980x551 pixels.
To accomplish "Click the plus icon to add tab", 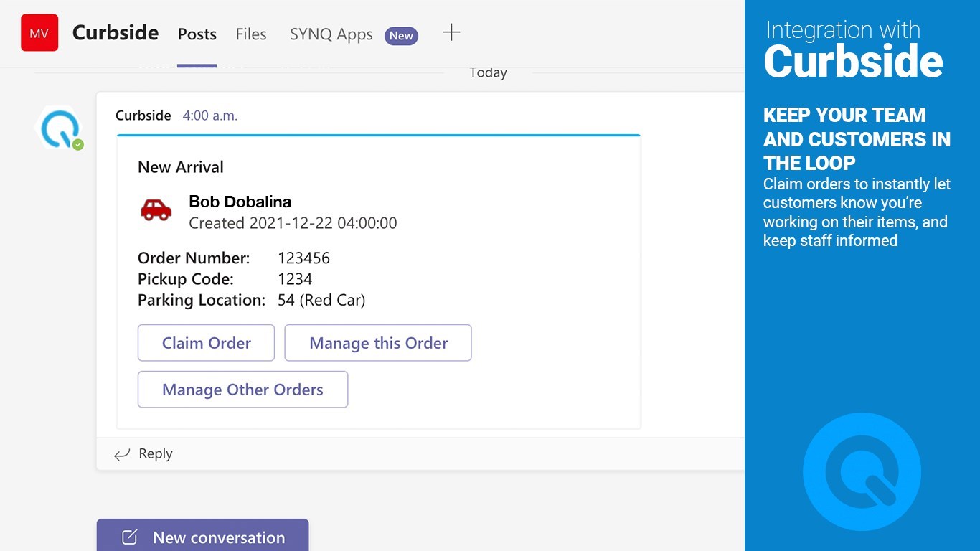I will point(451,32).
